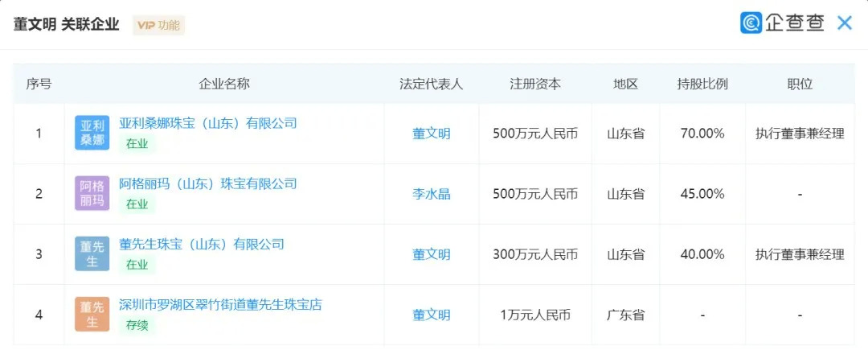Click the 存续 status tag
This screenshot has width=868, height=350.
(x=137, y=325)
